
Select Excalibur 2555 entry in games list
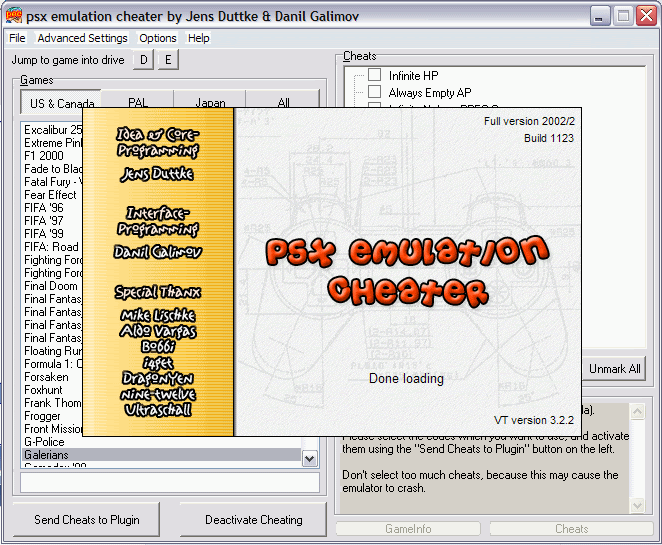[x=53, y=130]
